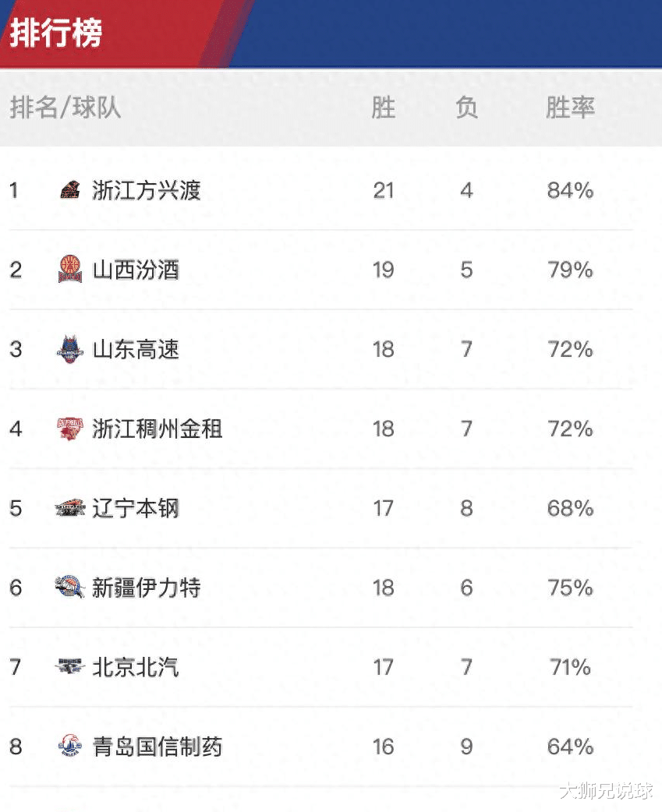Click the 负 column header
662x812 pixels.
(466, 108)
